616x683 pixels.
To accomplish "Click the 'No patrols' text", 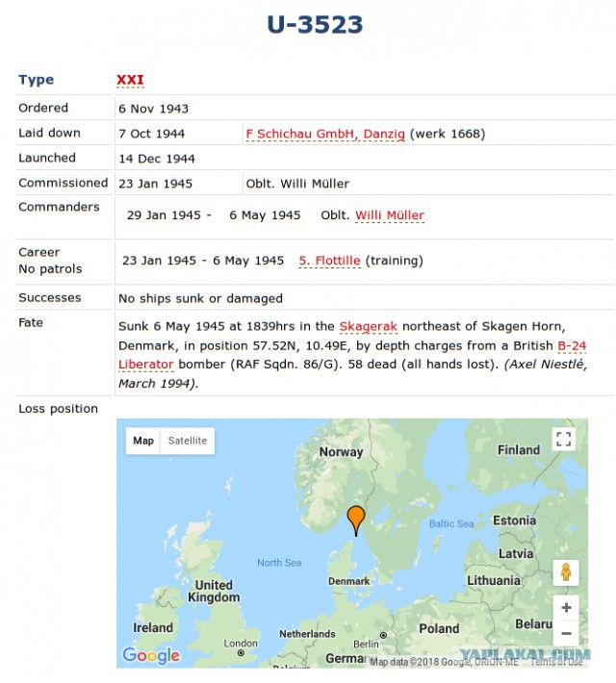I will (50, 269).
